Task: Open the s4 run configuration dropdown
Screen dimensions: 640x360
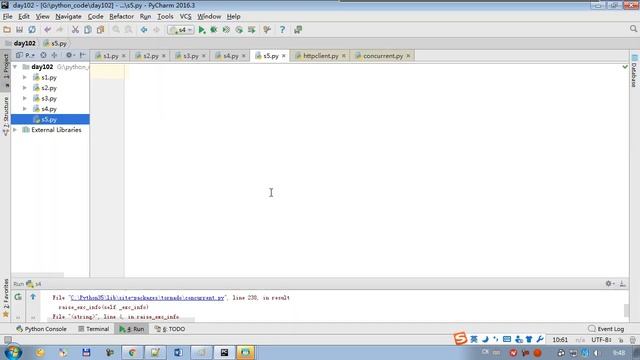Action: pos(181,30)
